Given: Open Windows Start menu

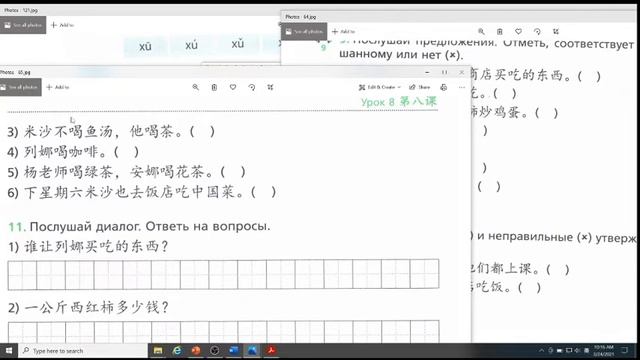Looking at the screenshot, I should click(x=9, y=351).
